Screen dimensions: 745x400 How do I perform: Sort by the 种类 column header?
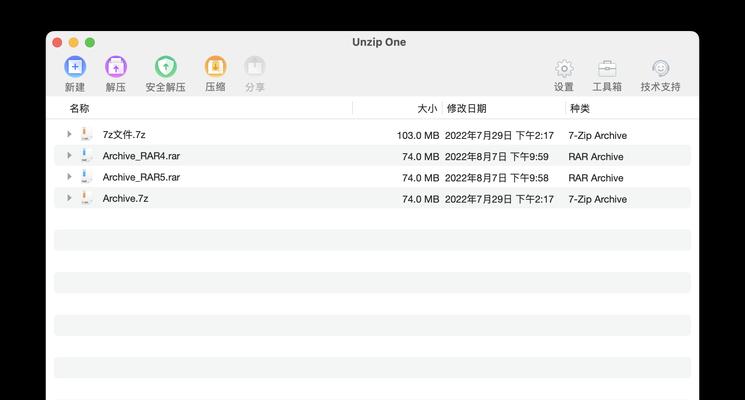(x=580, y=108)
